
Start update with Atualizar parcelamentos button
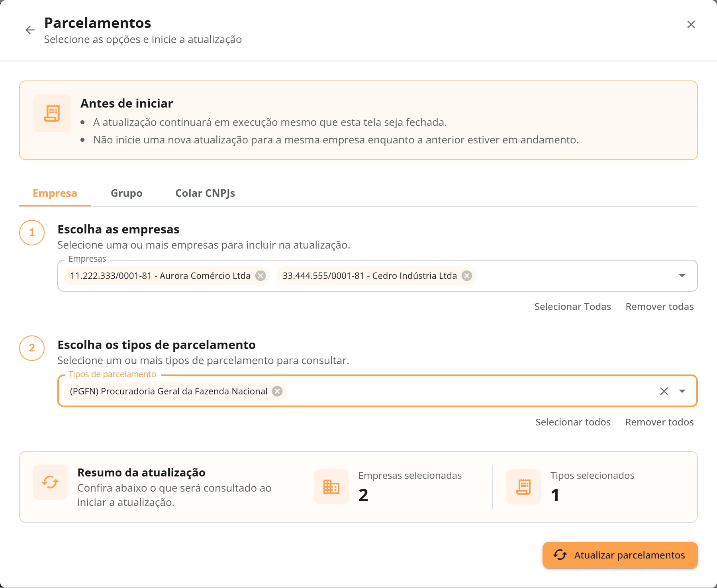point(620,555)
